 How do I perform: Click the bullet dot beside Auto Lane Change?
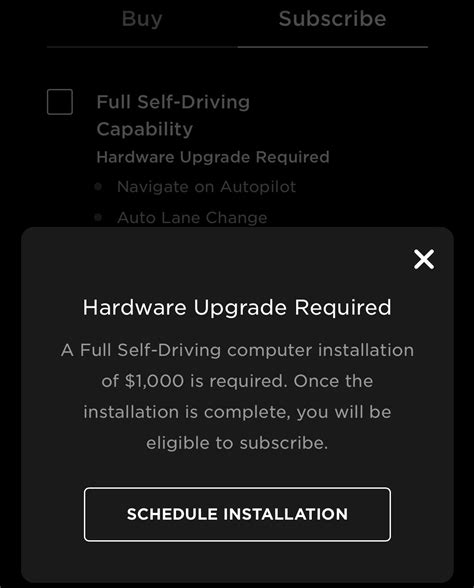tap(99, 217)
